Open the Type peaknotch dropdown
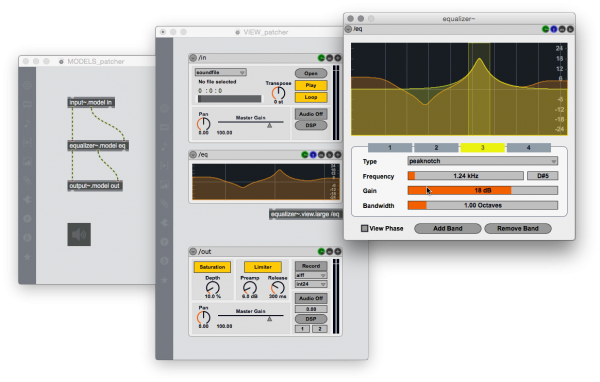 [483, 161]
